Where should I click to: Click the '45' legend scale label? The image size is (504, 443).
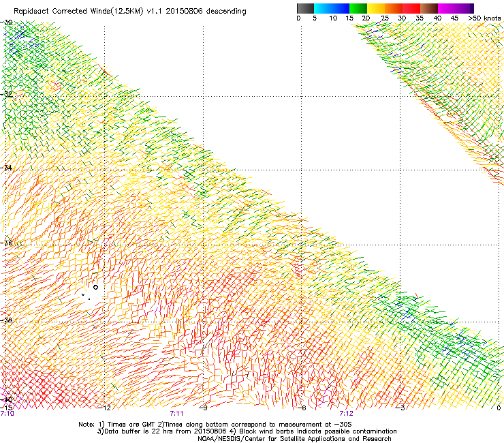454,18
